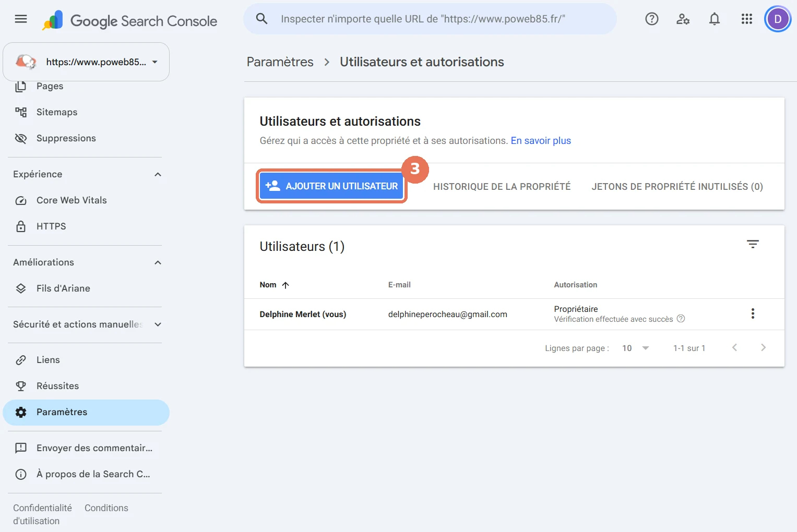Go to previous page arrow

(734, 347)
